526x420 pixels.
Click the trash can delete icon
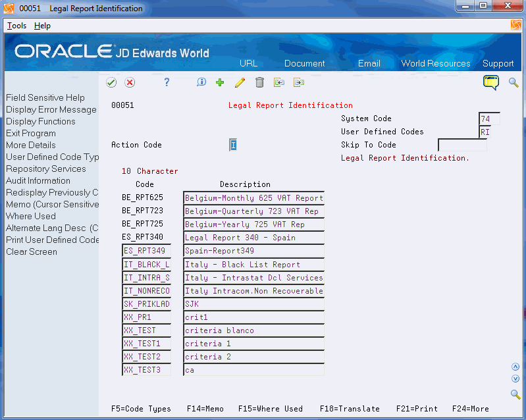point(259,82)
